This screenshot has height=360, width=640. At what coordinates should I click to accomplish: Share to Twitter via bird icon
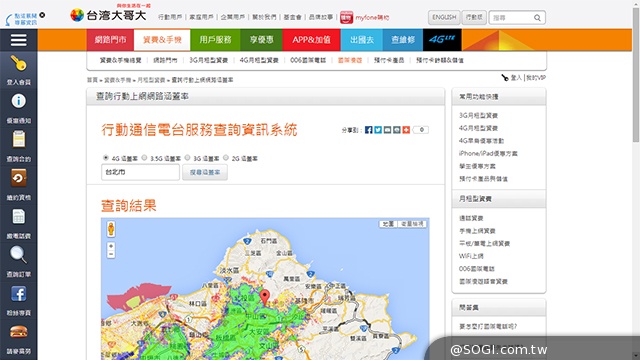pyautogui.click(x=378, y=130)
